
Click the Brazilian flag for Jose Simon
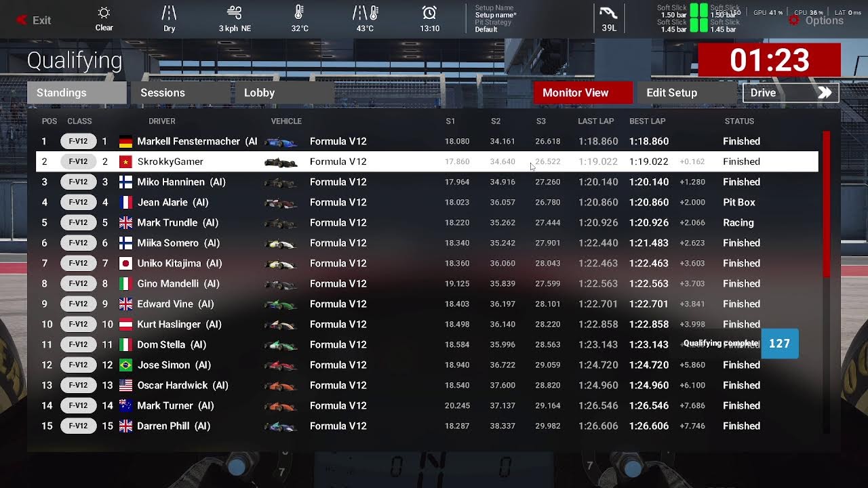coord(125,365)
